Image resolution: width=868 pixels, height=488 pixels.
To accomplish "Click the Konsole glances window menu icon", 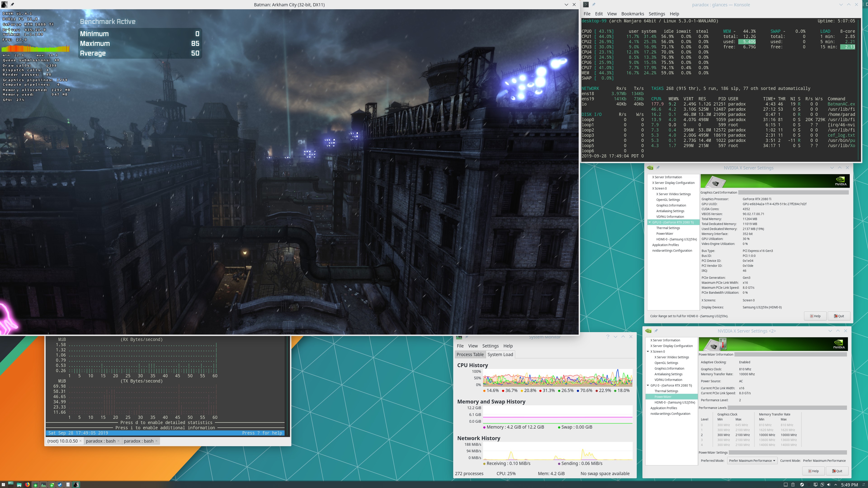I will tap(586, 4).
